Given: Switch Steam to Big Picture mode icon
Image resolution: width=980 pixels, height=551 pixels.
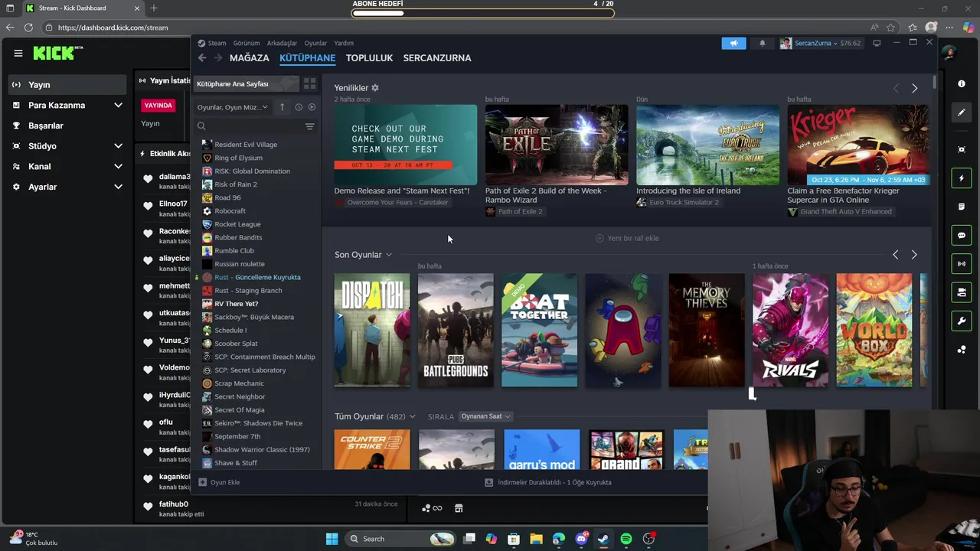Looking at the screenshot, I should (x=877, y=43).
